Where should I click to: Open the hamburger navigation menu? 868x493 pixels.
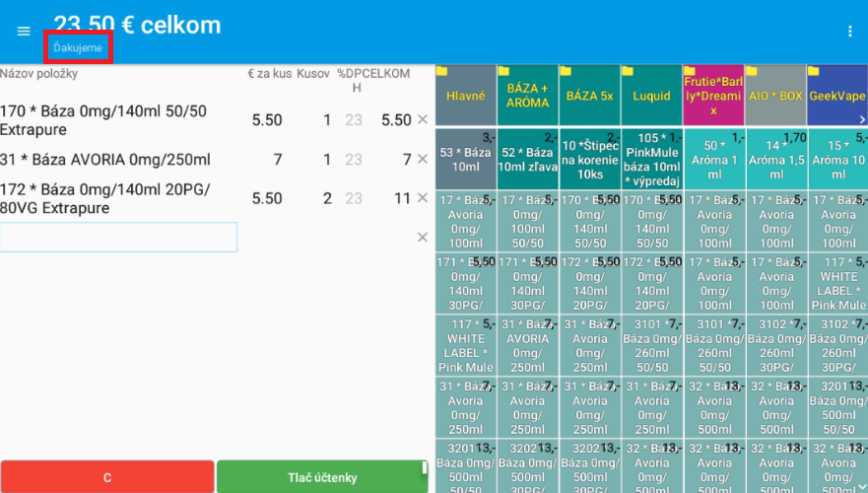[x=24, y=31]
